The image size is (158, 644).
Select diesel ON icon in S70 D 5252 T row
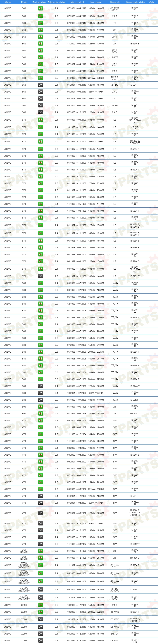tap(40, 276)
